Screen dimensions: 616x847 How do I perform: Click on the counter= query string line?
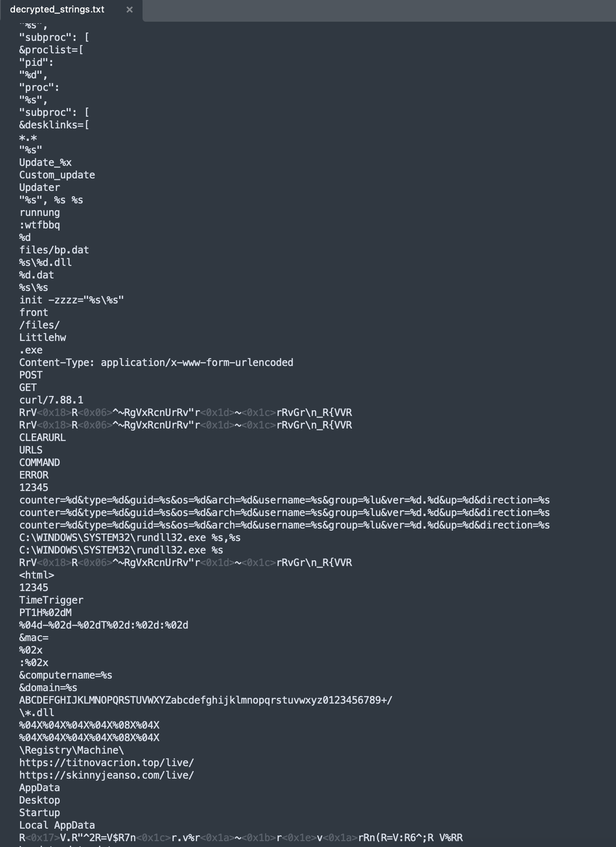tap(284, 500)
